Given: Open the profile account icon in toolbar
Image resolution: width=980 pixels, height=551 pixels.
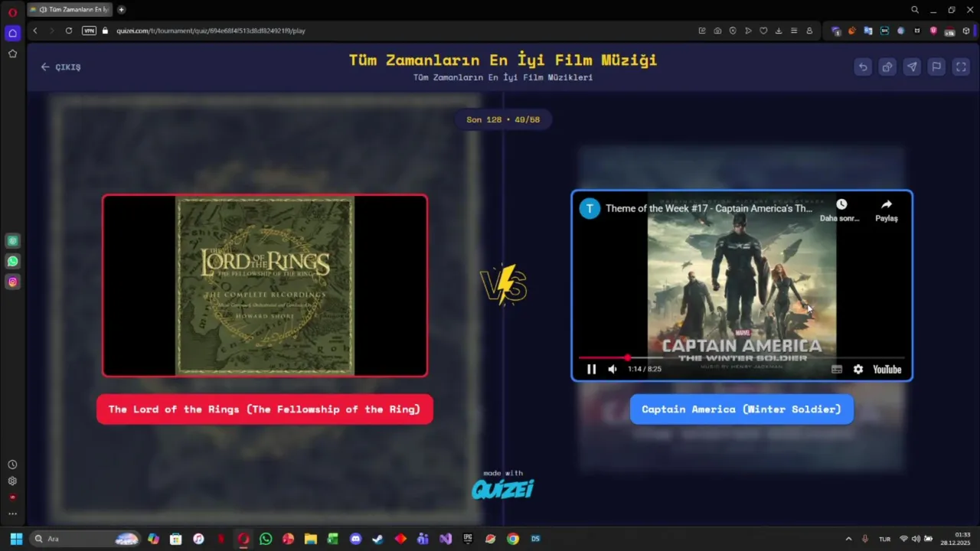Looking at the screenshot, I should tap(809, 31).
